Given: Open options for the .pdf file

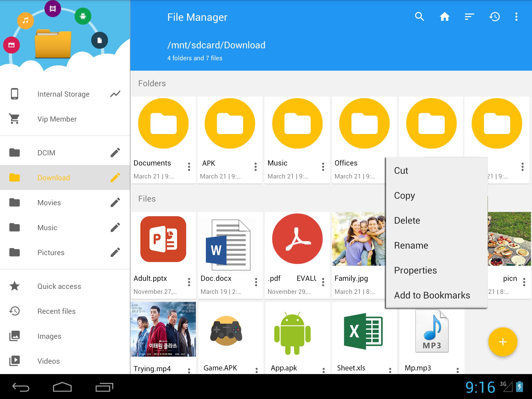Looking at the screenshot, I should pos(323,282).
